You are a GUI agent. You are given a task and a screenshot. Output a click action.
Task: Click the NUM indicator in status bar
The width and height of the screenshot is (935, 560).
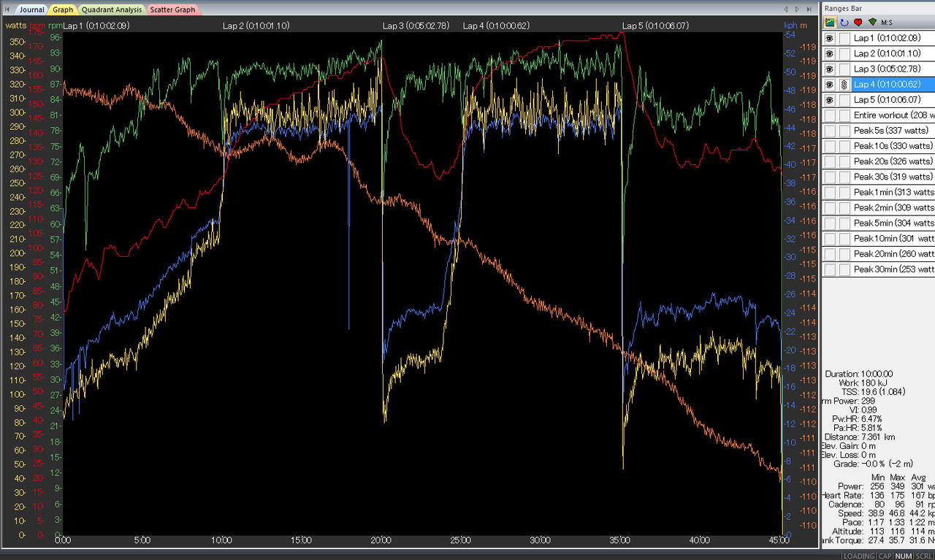coord(904,556)
